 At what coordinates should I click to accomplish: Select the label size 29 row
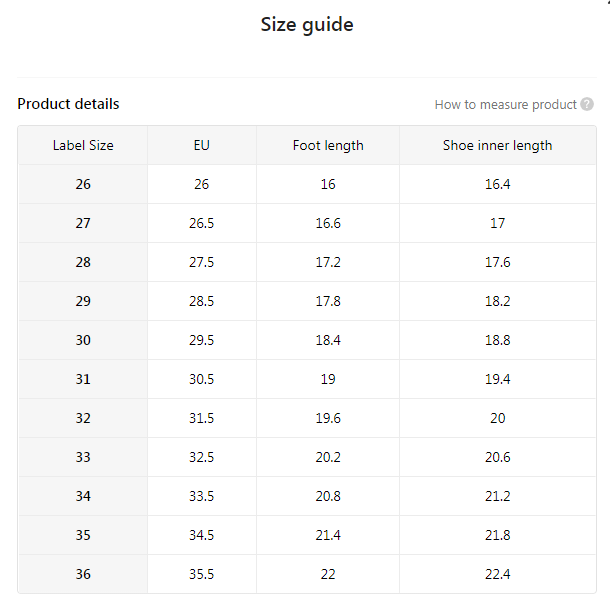click(83, 301)
